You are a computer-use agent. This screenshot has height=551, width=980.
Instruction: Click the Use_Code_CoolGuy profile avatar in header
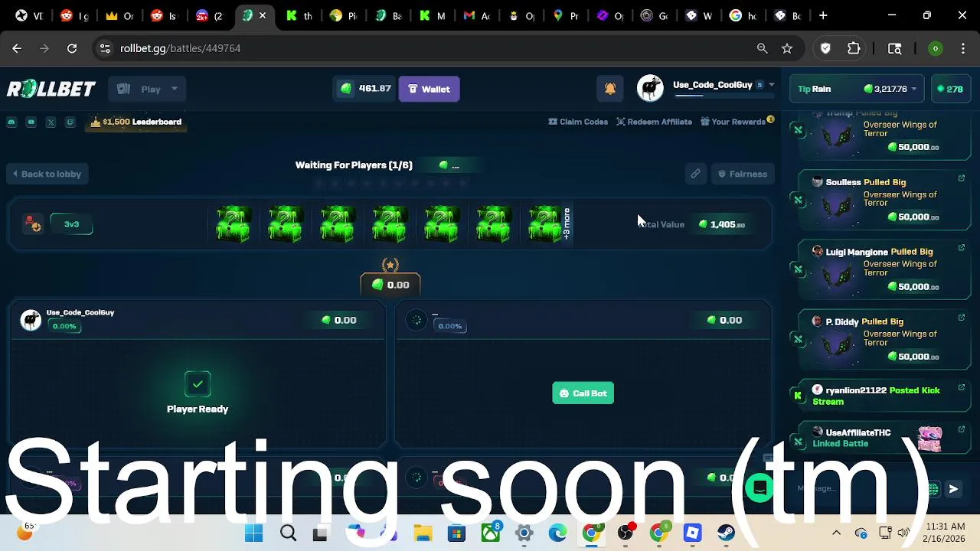coord(650,89)
